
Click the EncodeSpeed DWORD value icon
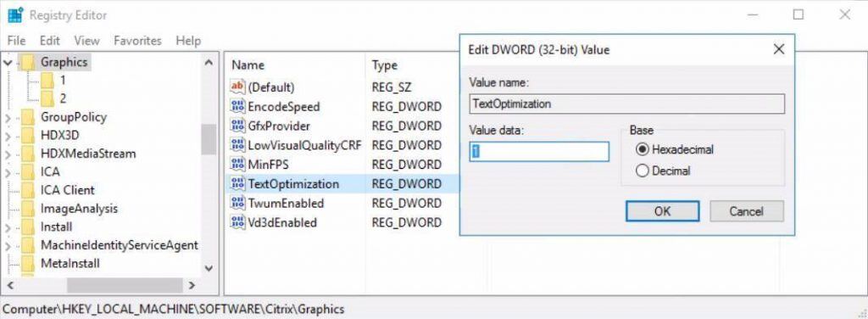[237, 106]
